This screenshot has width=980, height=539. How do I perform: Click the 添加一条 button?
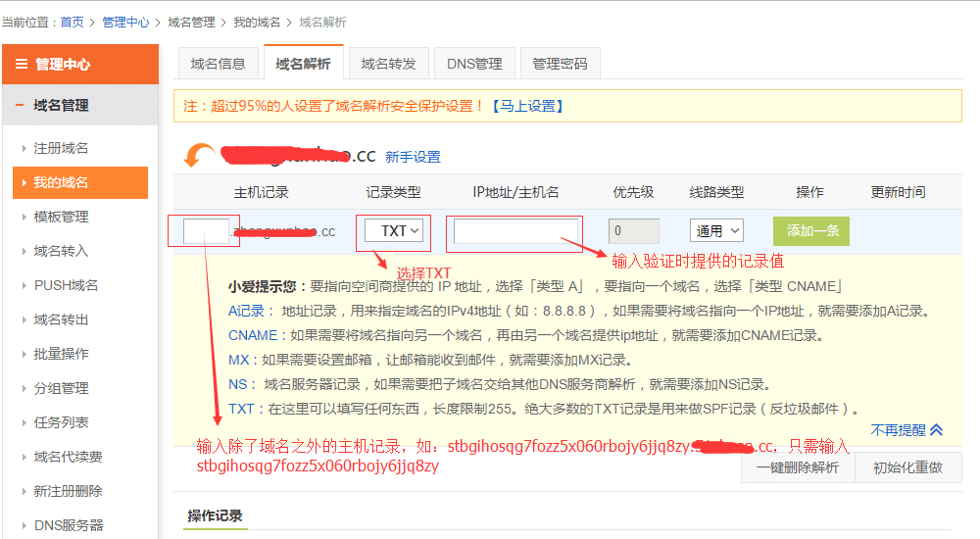pyautogui.click(x=810, y=231)
